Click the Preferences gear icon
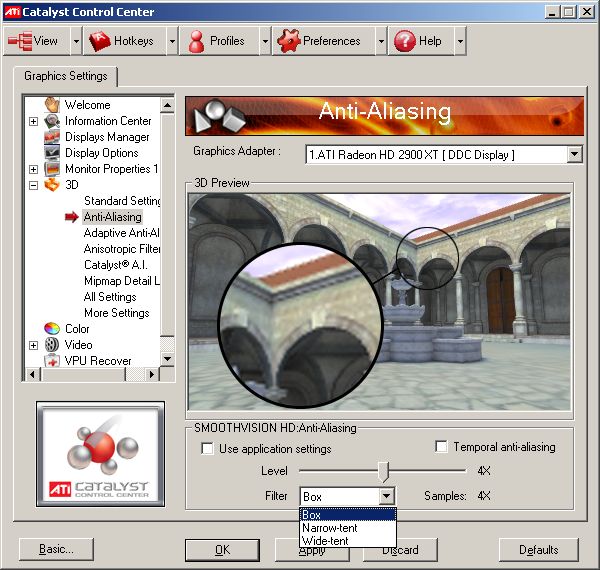The image size is (600, 570). click(289, 41)
